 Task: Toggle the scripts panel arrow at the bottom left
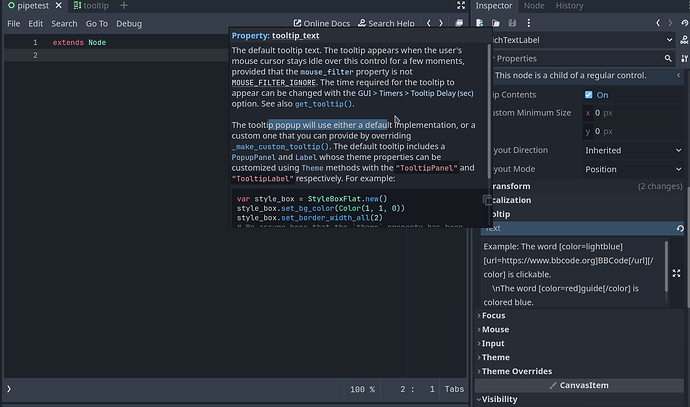coord(9,389)
